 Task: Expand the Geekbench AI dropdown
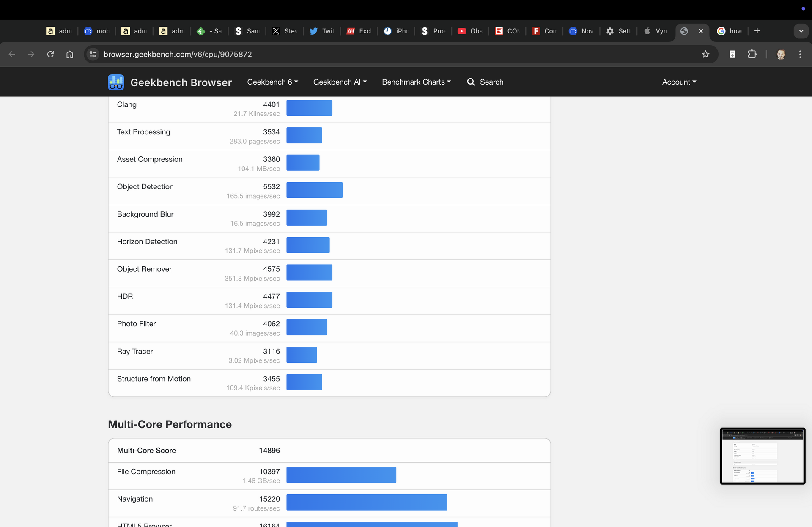coord(340,82)
